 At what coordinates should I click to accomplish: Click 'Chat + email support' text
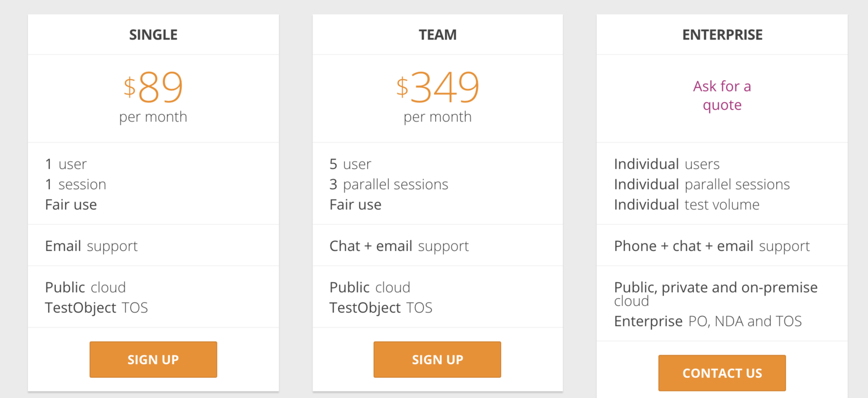[399, 246]
